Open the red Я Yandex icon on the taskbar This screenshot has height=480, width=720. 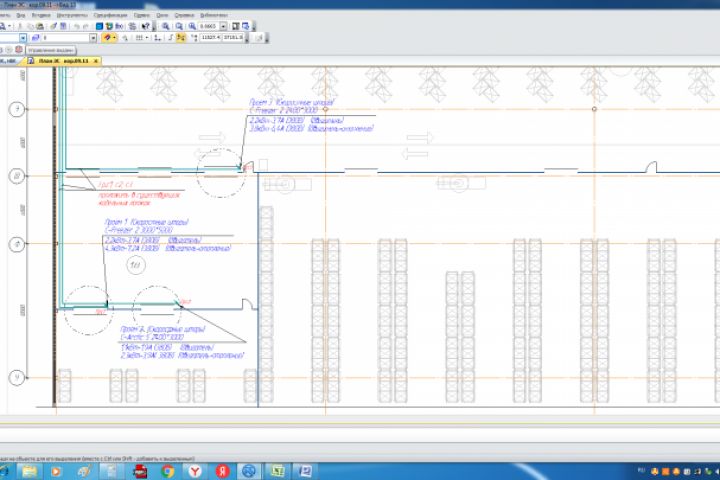tap(223, 471)
